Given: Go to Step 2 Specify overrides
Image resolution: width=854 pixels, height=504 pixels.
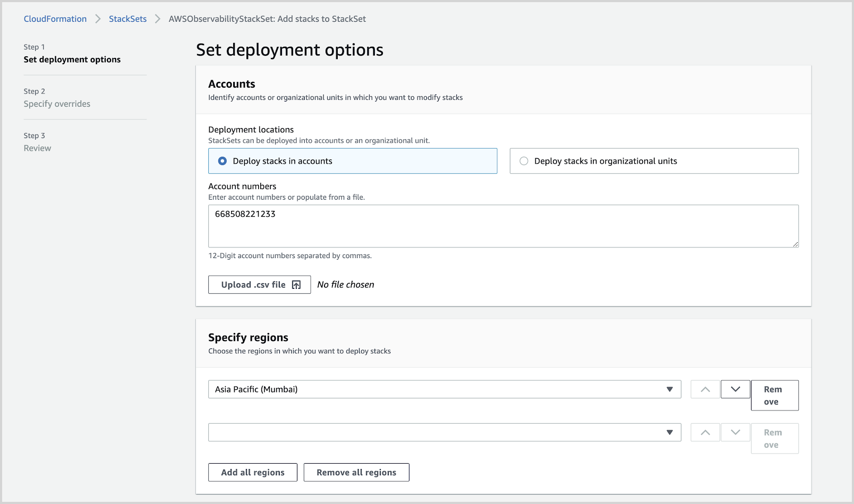Looking at the screenshot, I should [x=57, y=104].
